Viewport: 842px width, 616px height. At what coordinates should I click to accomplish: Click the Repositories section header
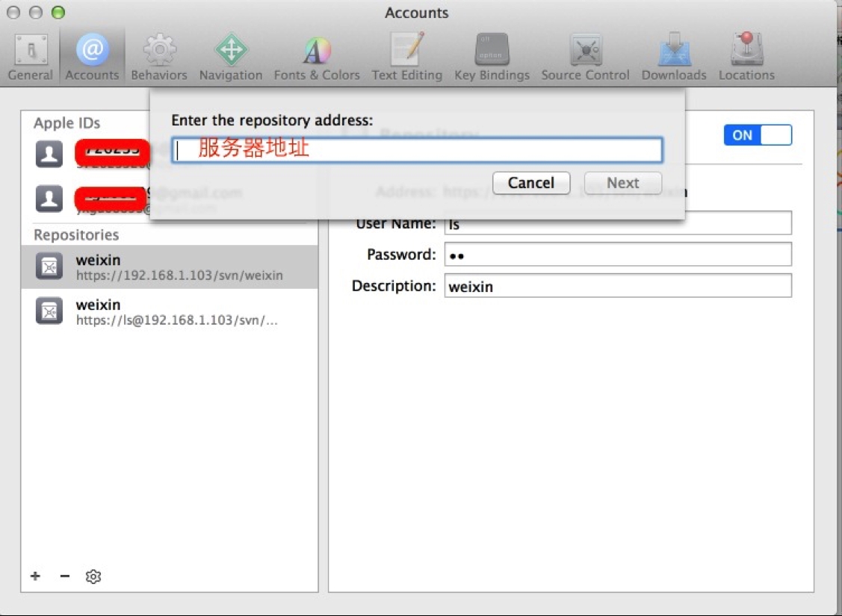[x=76, y=235]
